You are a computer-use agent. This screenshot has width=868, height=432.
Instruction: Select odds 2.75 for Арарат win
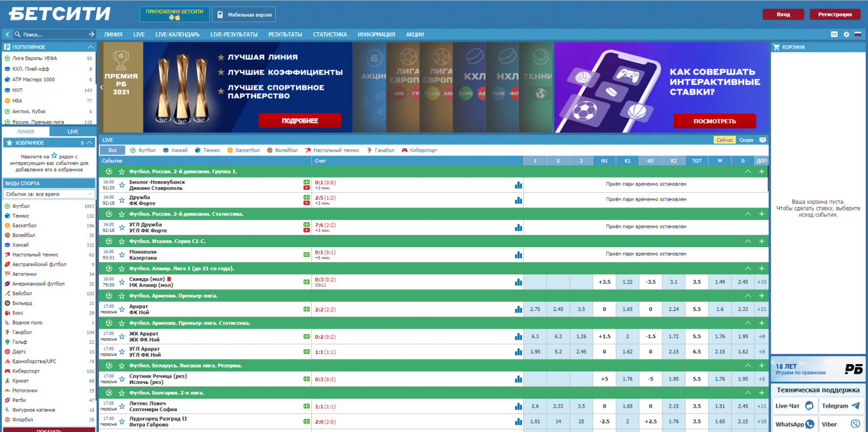pos(535,309)
